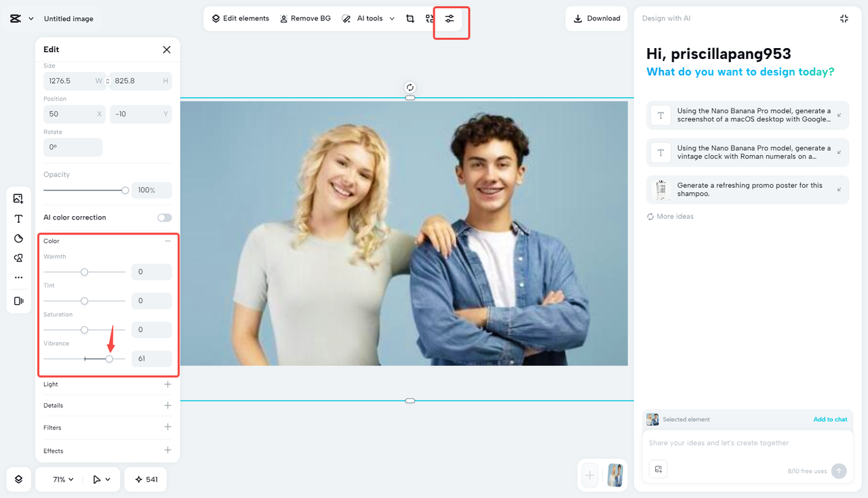This screenshot has height=498, width=868.
Task: Open the 71% zoom dropdown
Action: pos(63,479)
